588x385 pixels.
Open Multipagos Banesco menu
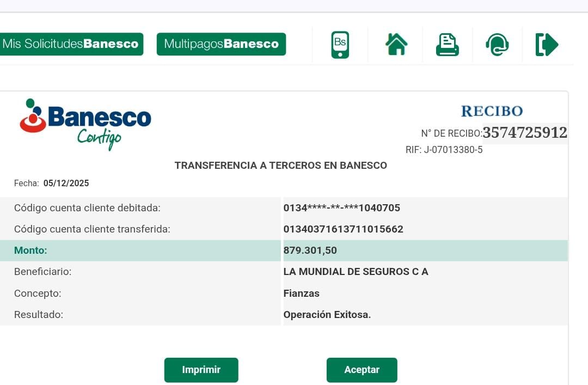[221, 44]
